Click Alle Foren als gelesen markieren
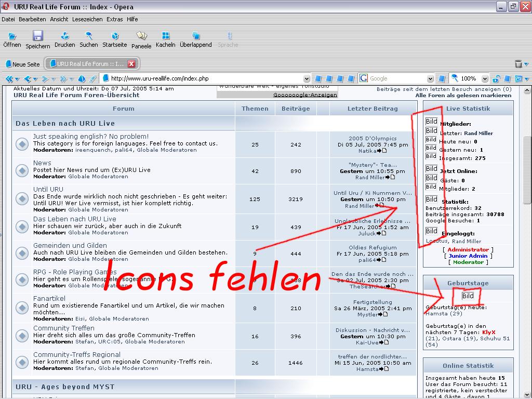 click(463, 96)
